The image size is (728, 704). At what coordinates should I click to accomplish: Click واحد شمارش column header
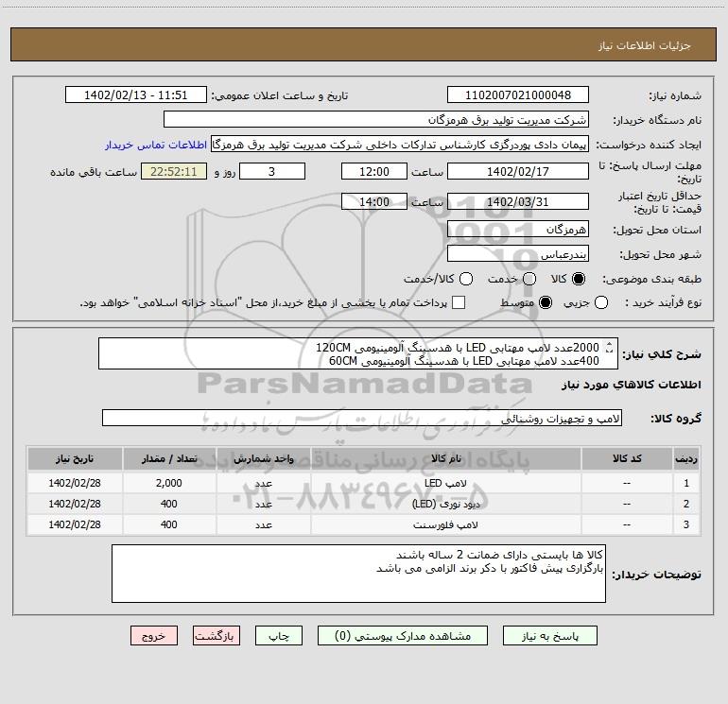coord(263,458)
